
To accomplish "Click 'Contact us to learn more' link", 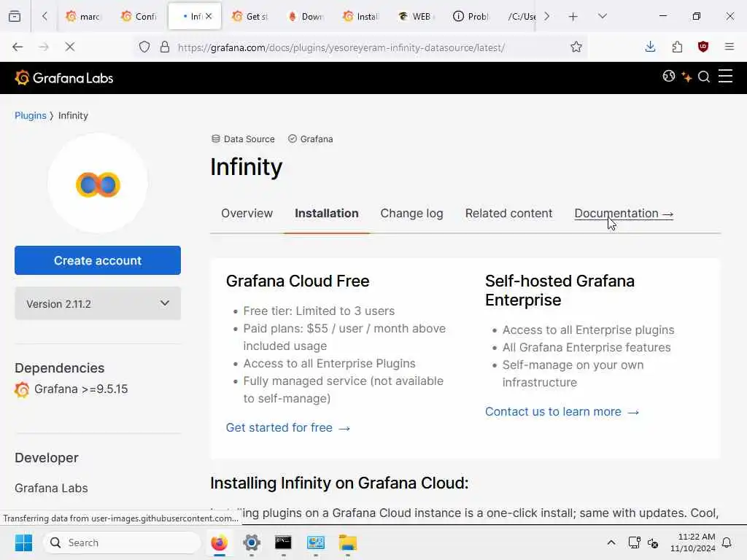I will tap(562, 411).
